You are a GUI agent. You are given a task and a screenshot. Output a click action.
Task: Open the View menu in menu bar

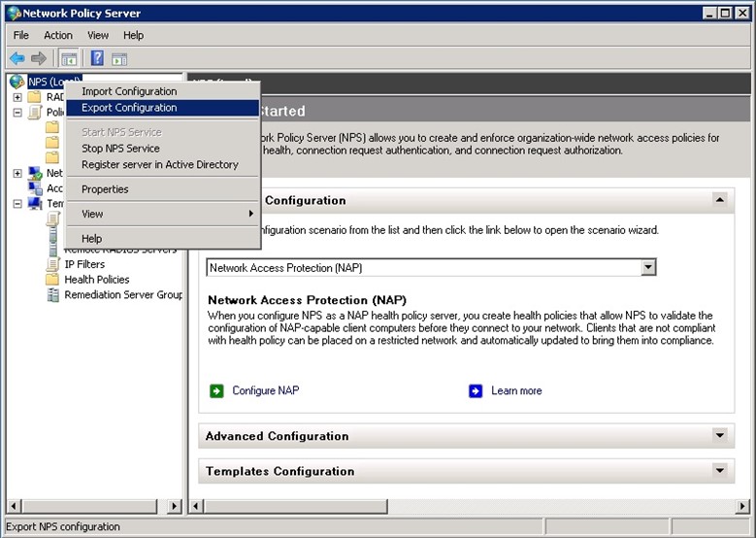pos(98,35)
